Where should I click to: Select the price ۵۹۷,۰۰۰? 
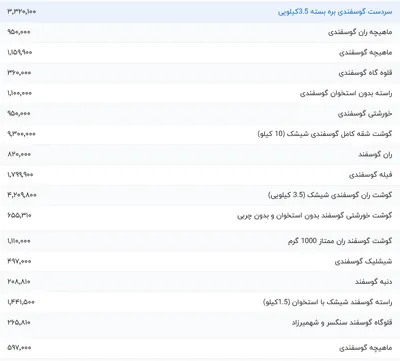coord(19,348)
